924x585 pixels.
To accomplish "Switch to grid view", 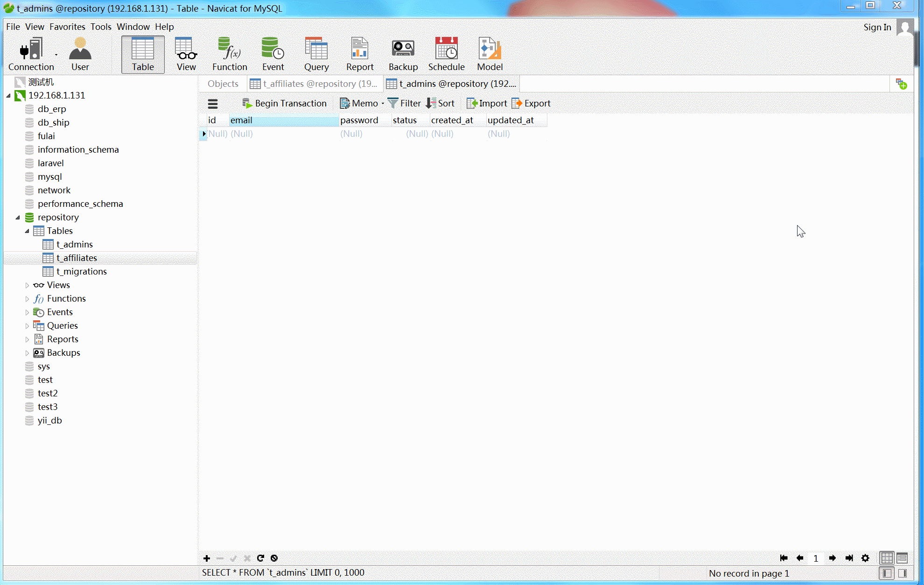I will pyautogui.click(x=887, y=558).
